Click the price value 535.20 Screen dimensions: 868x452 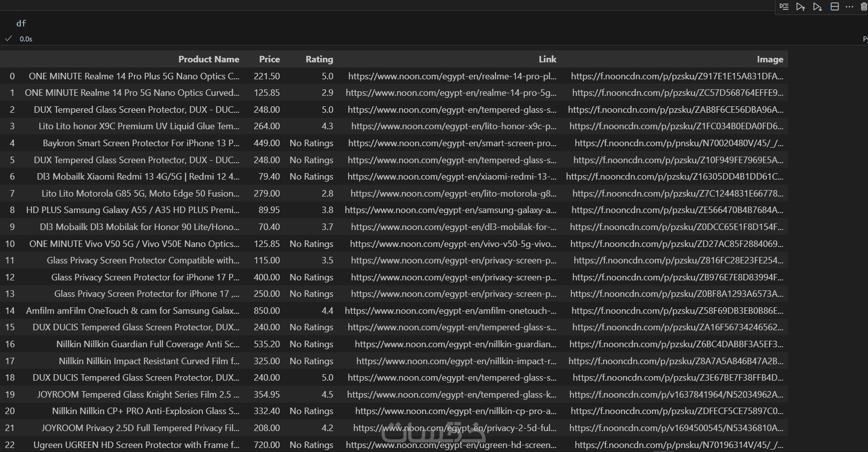267,344
